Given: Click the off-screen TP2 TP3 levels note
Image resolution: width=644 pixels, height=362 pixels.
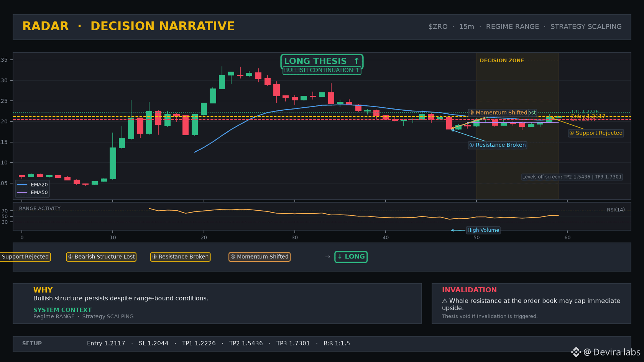Looking at the screenshot, I should [572, 177].
